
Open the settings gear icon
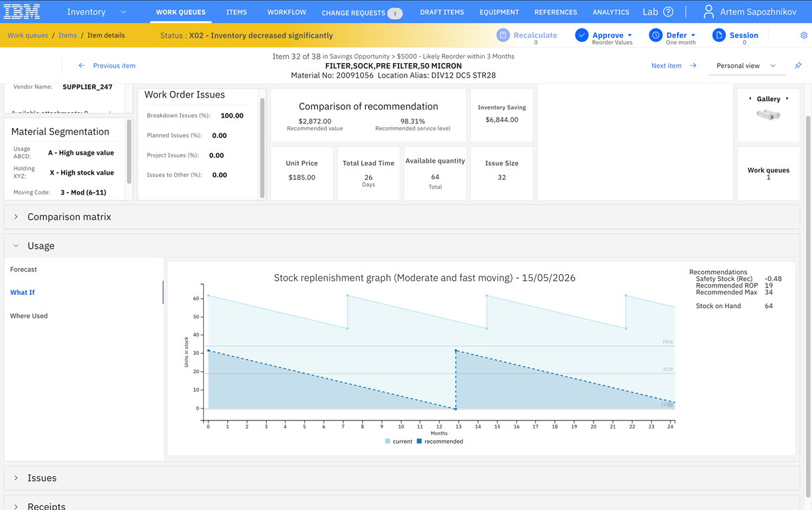804,35
